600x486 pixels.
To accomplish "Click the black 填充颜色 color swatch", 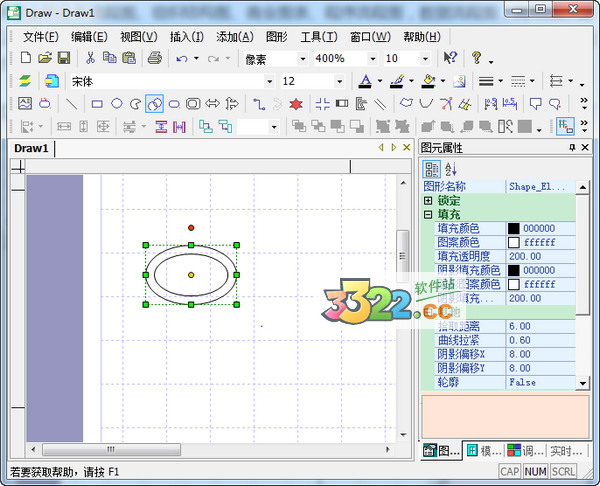I will (514, 228).
